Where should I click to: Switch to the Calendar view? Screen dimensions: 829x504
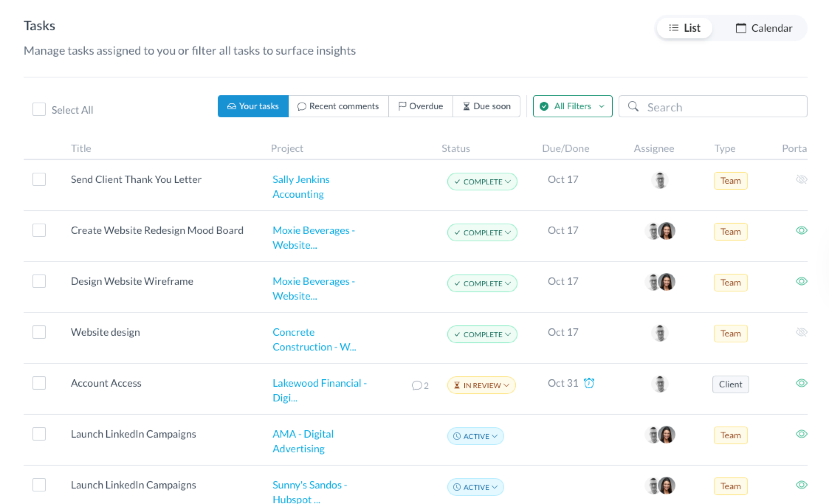(x=764, y=28)
